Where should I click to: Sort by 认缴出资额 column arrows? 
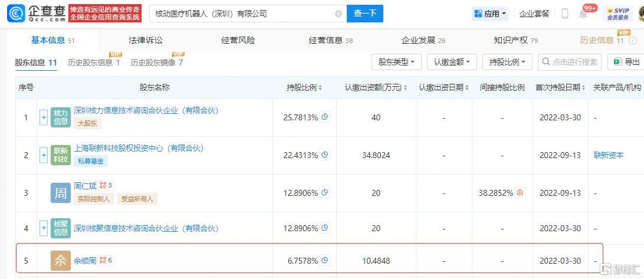click(405, 87)
